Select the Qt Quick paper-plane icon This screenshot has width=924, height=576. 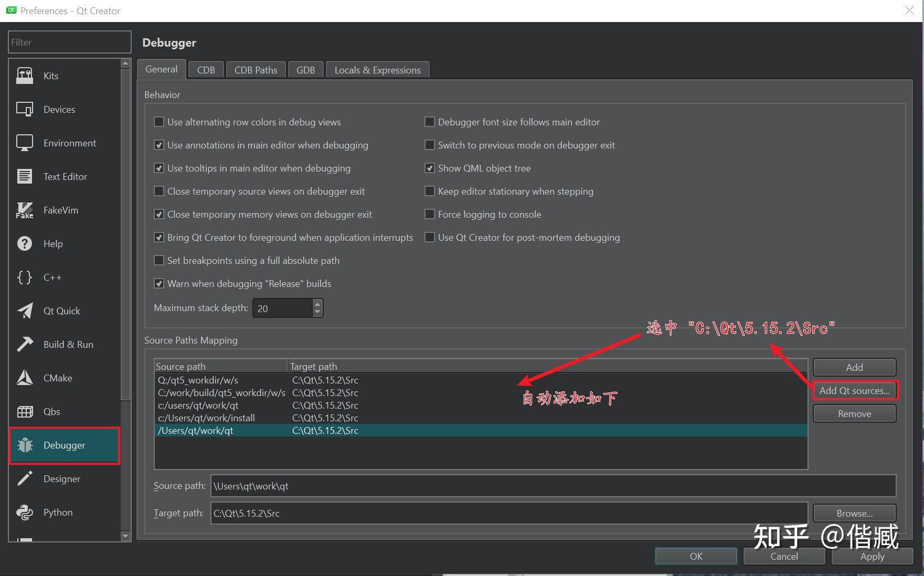[x=25, y=311]
